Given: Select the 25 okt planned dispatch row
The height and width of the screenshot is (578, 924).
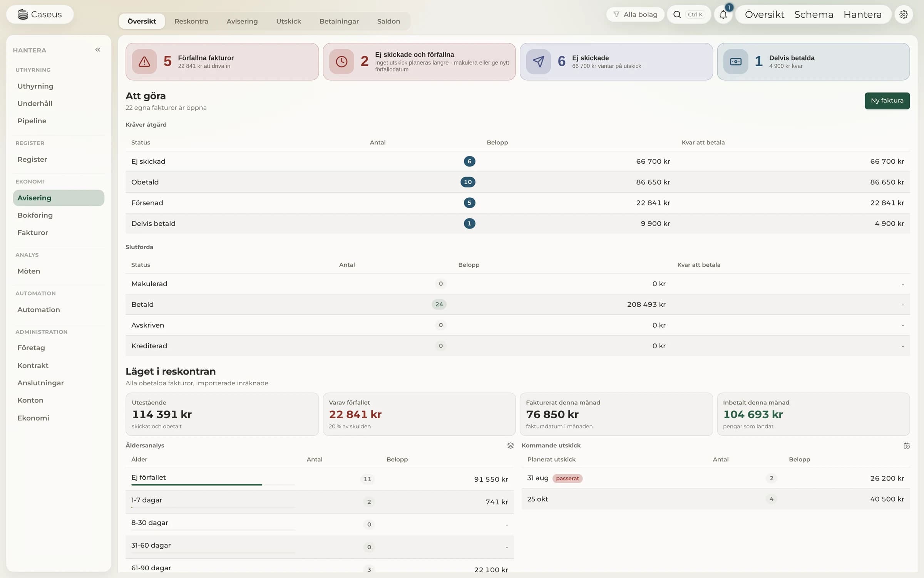Looking at the screenshot, I should pos(715,499).
